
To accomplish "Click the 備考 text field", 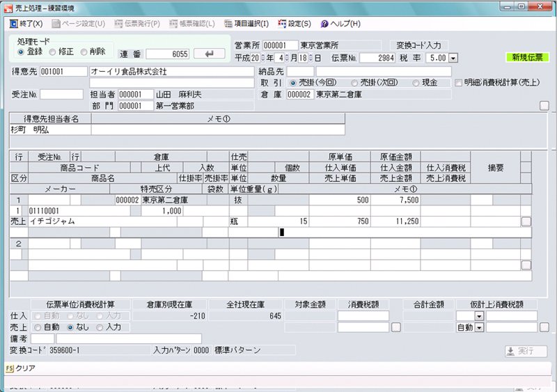I will point(129,338).
